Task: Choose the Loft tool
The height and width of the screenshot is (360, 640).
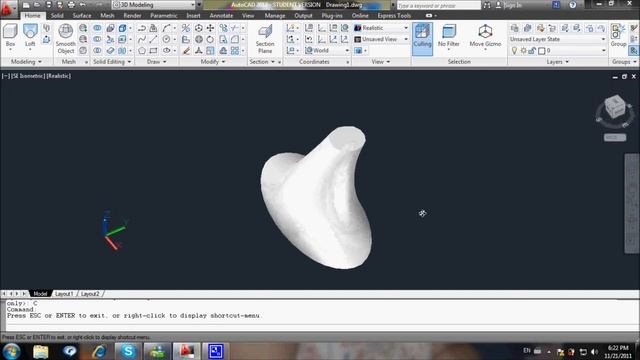Action: coord(30,36)
